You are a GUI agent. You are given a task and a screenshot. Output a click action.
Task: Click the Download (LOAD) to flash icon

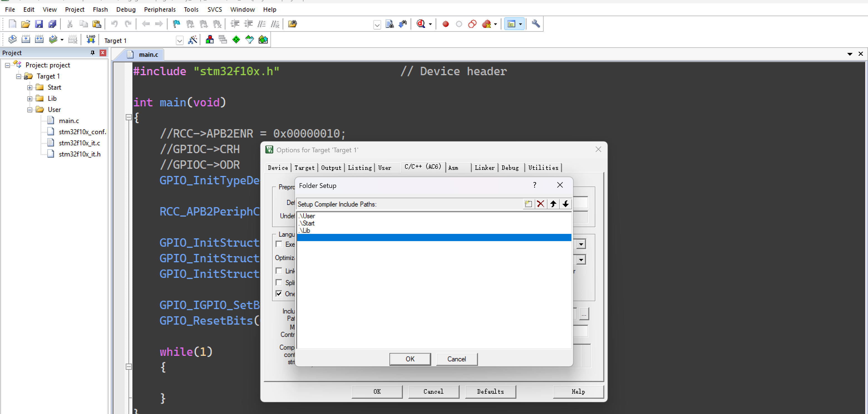(x=91, y=40)
